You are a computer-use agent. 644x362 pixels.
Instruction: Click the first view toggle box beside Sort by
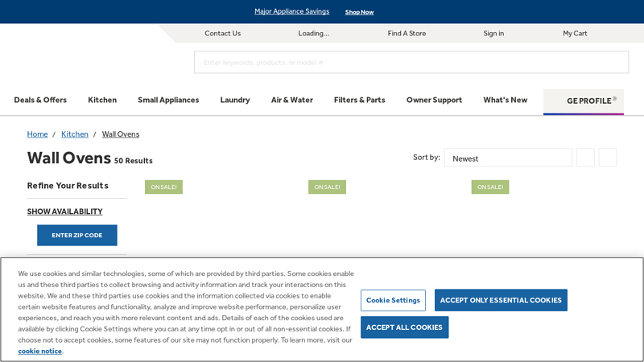(x=585, y=158)
